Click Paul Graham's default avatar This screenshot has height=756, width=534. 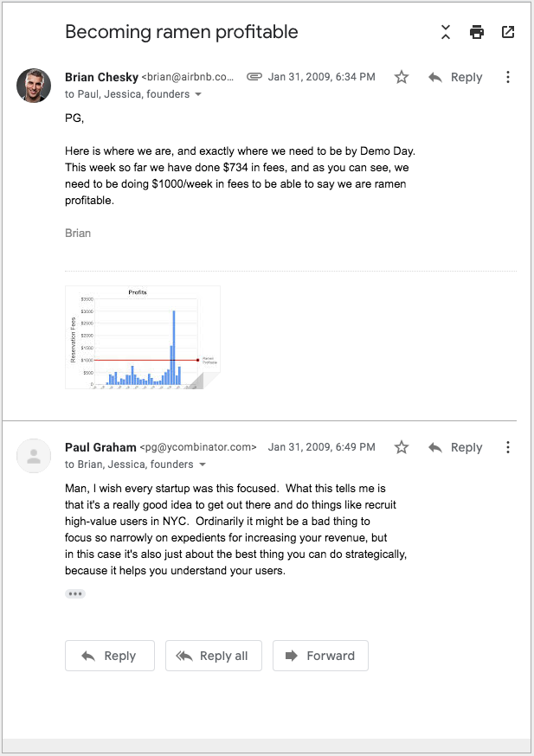pyautogui.click(x=34, y=455)
